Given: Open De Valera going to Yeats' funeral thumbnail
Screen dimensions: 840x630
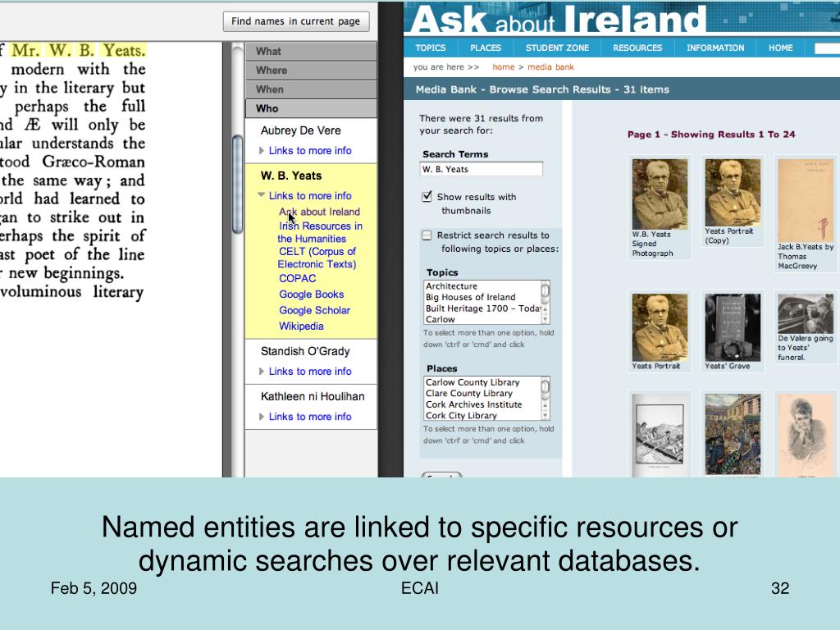Looking at the screenshot, I should 806,313.
